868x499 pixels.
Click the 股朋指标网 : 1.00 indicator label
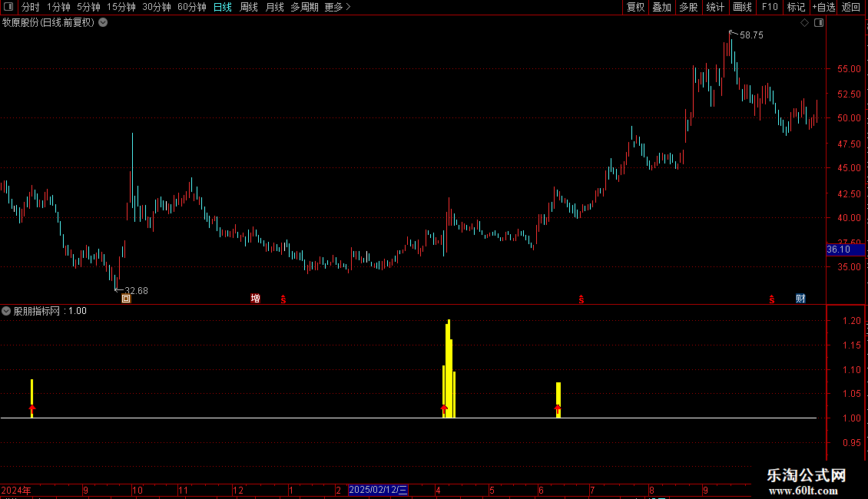[x=50, y=311]
